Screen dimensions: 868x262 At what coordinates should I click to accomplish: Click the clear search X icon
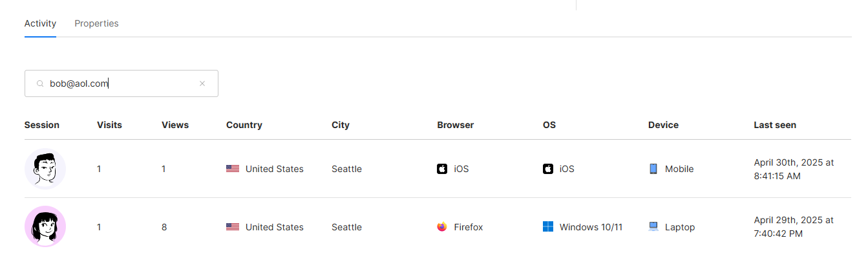pos(202,83)
